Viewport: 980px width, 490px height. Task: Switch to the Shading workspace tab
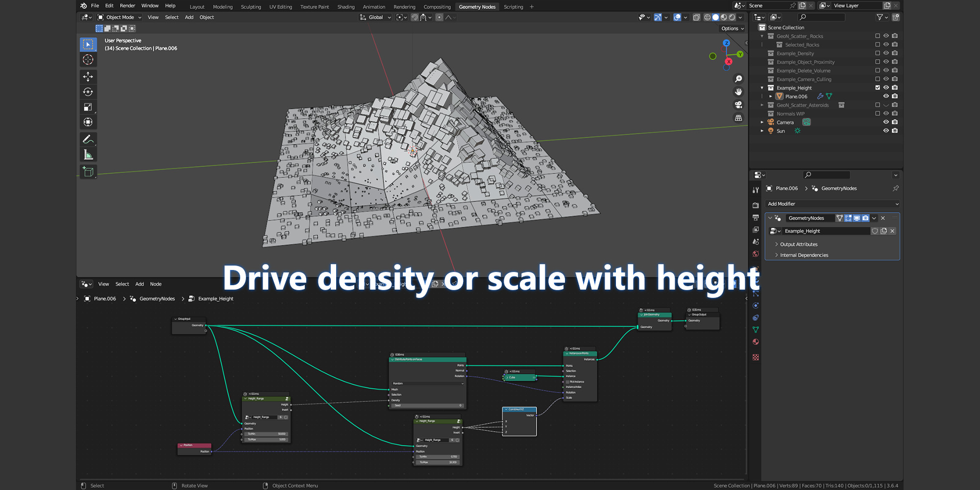coord(346,7)
